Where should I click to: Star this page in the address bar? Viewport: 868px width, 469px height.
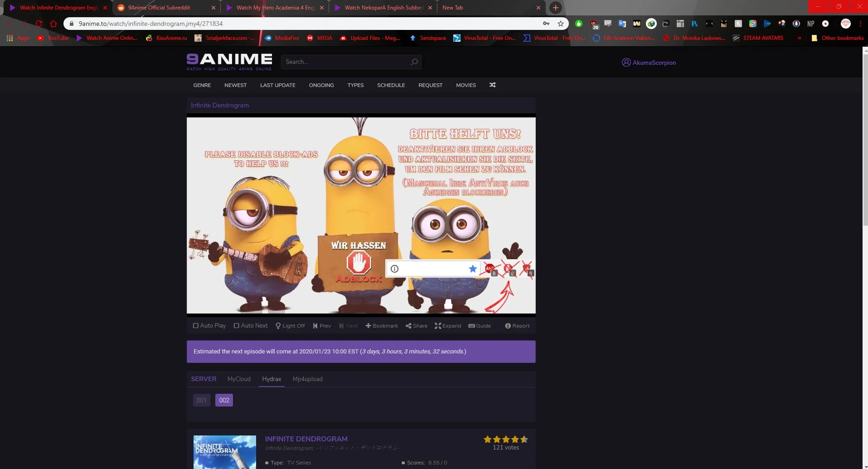pos(561,24)
